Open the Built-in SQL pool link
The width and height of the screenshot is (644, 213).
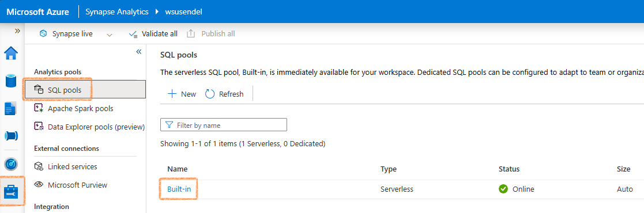point(179,189)
